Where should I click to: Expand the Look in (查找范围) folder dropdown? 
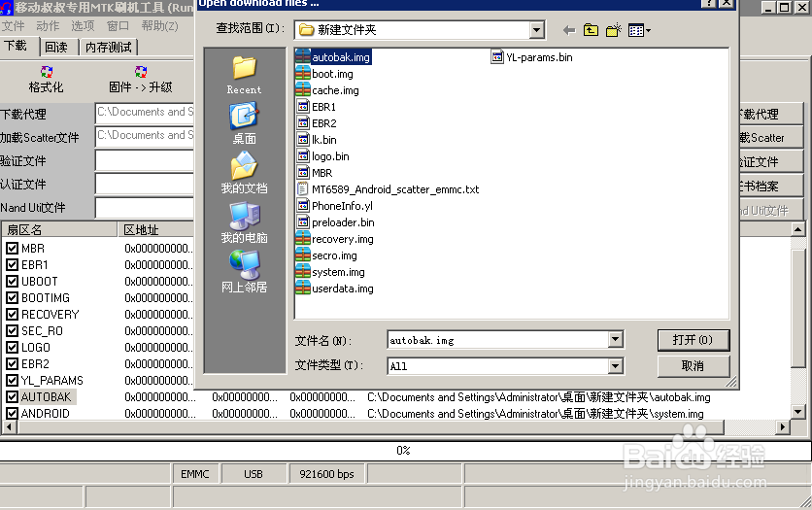537,30
